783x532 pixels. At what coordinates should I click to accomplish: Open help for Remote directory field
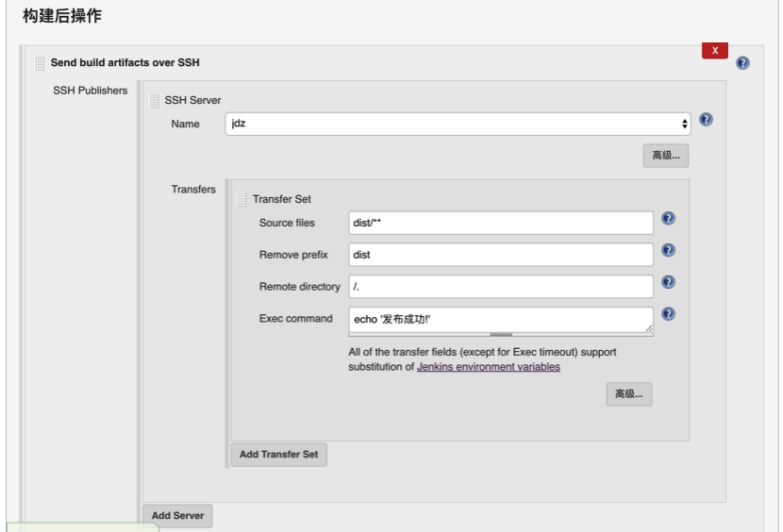click(x=668, y=282)
